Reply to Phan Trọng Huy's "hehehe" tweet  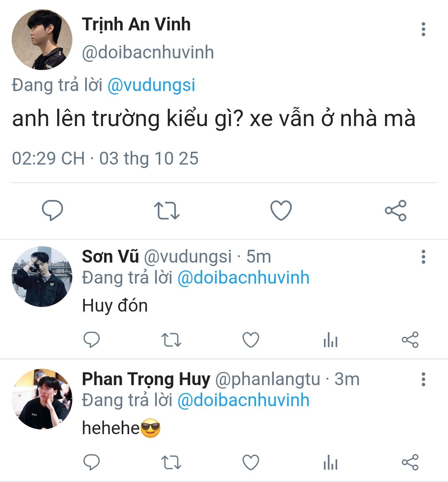click(x=92, y=463)
